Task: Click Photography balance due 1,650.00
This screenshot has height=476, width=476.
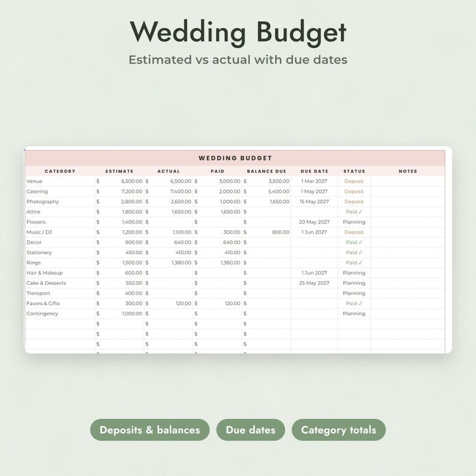Action: (x=267, y=201)
